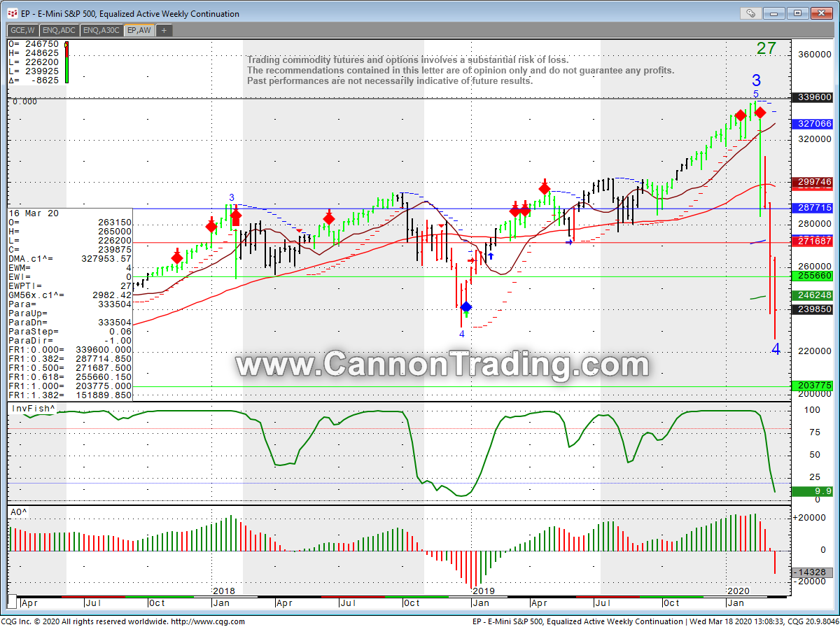Click the green 27 count at top right
This screenshot has width=840, height=627.
point(766,48)
